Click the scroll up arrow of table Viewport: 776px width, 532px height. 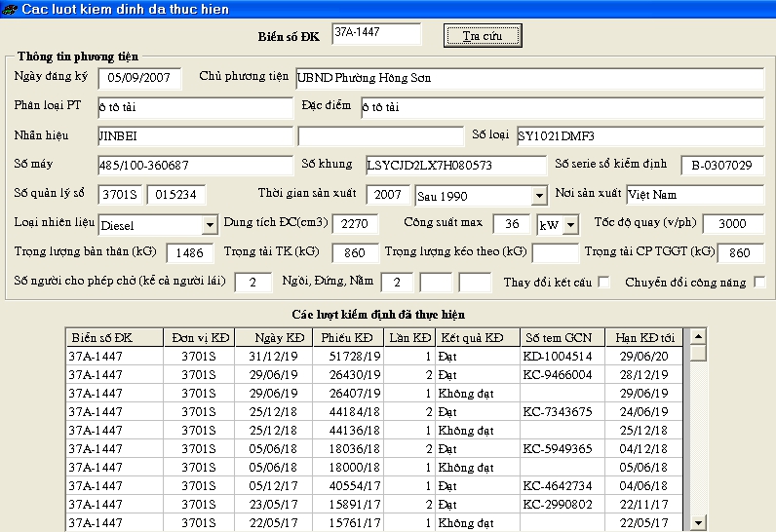click(697, 336)
